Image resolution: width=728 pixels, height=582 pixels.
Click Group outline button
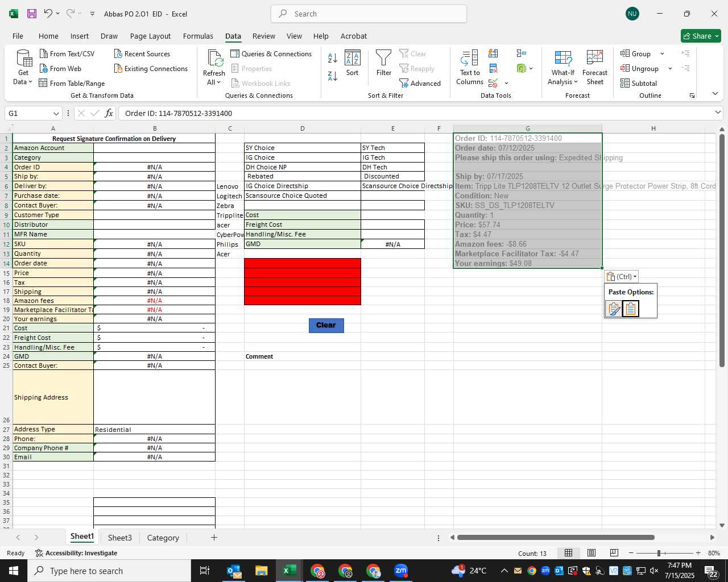[x=636, y=53]
